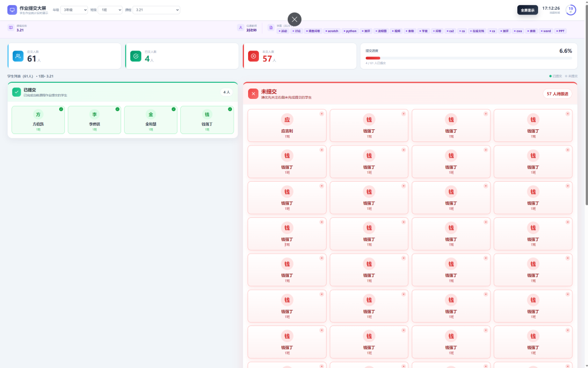Select the scratch tag

(332, 31)
